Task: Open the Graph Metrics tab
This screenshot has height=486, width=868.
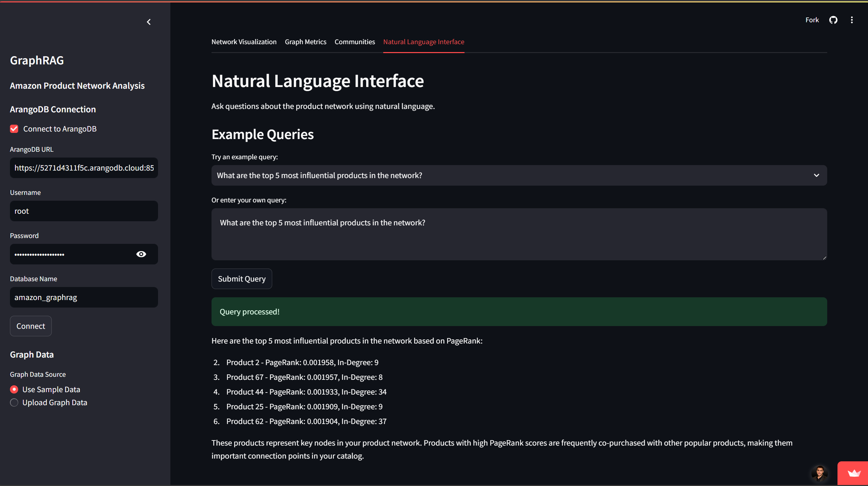Action: click(x=305, y=42)
